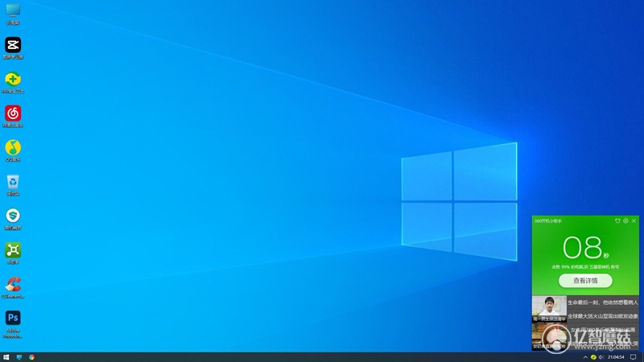Select the CapCut (剪映) desktop shortcut
The width and height of the screenshot is (644, 362).
pos(13,48)
